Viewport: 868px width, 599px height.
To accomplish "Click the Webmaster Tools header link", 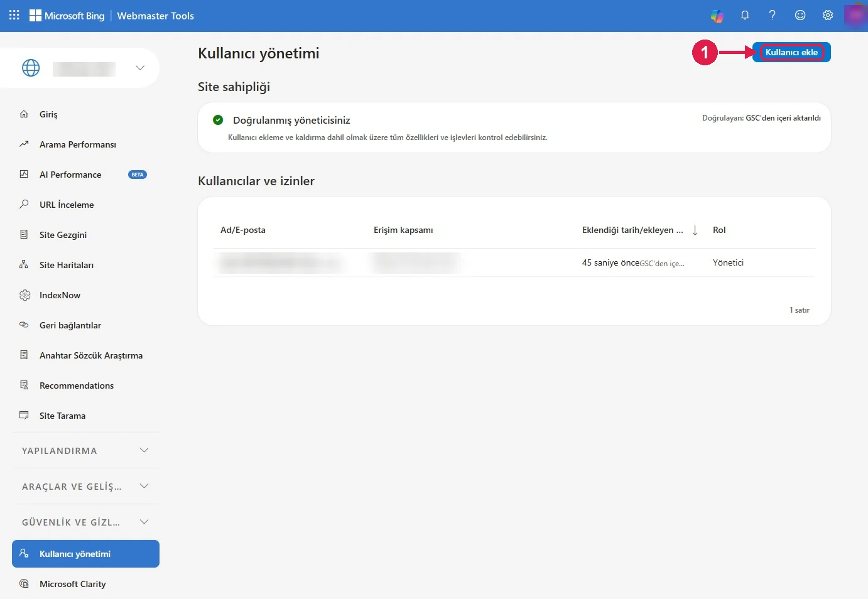I will point(155,16).
